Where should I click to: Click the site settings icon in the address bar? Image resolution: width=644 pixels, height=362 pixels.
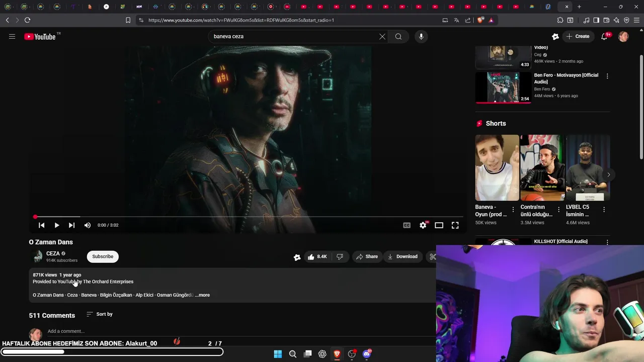(x=141, y=20)
